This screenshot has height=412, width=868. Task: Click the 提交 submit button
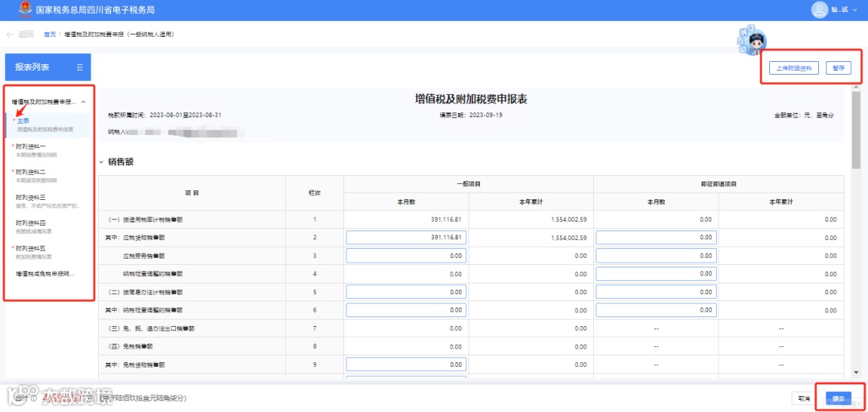point(838,398)
